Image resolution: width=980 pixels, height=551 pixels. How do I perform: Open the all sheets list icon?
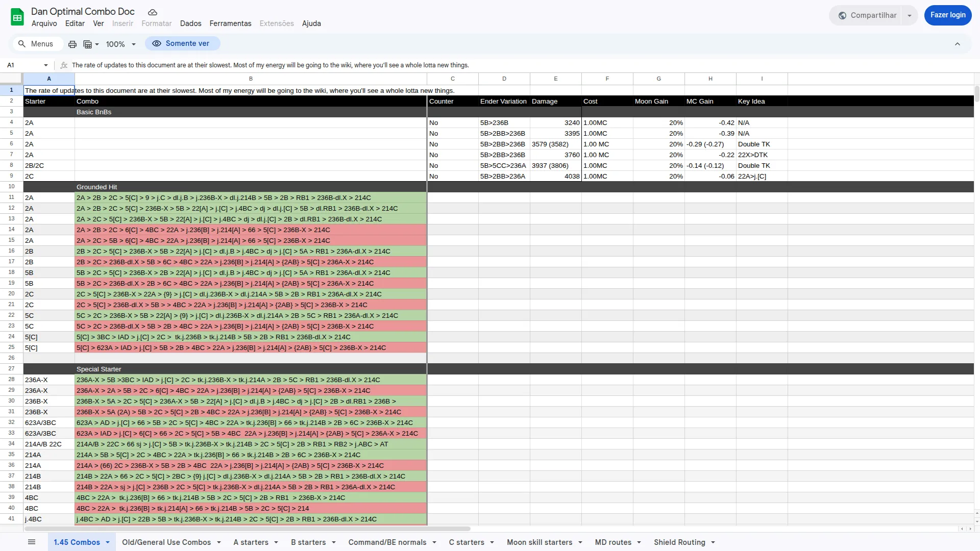click(x=32, y=542)
